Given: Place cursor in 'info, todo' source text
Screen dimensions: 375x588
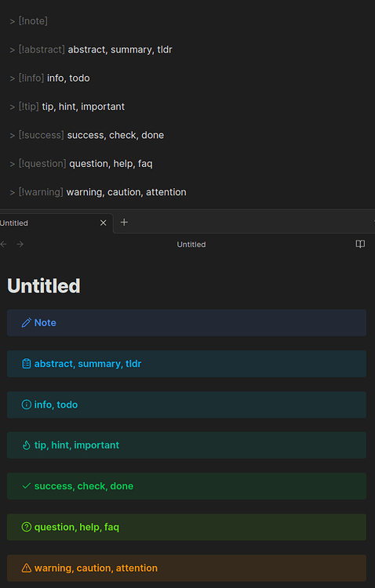Looking at the screenshot, I should [68, 78].
